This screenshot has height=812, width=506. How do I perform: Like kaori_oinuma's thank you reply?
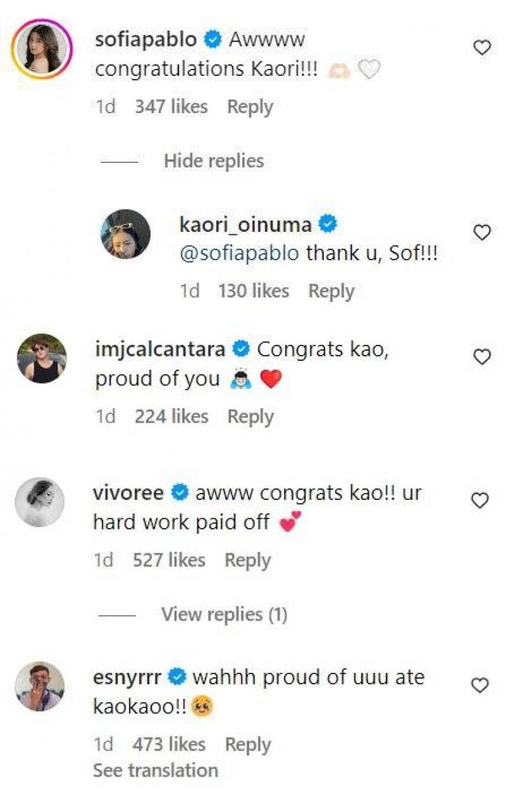pyautogui.click(x=482, y=233)
